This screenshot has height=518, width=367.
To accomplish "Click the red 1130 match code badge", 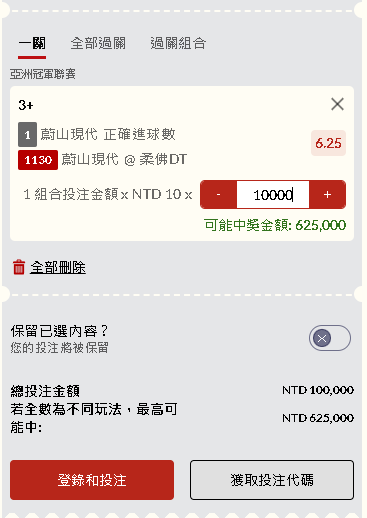I will (x=38, y=160).
